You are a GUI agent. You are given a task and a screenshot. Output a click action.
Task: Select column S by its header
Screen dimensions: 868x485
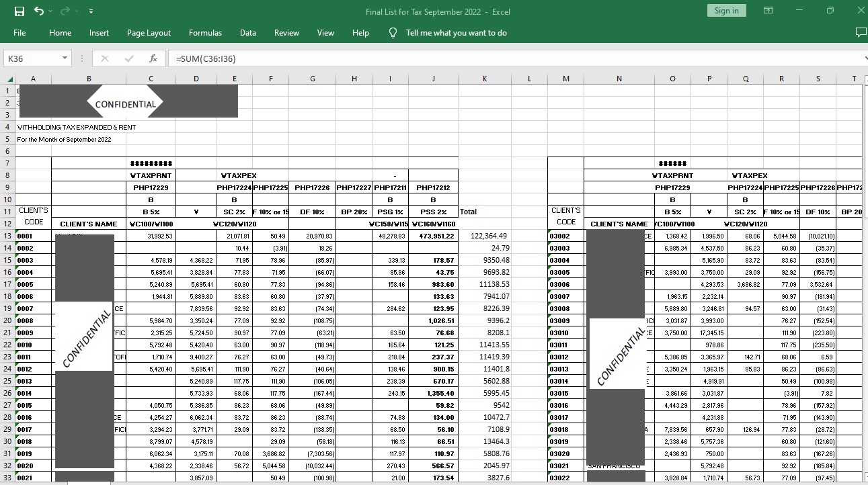tap(818, 79)
